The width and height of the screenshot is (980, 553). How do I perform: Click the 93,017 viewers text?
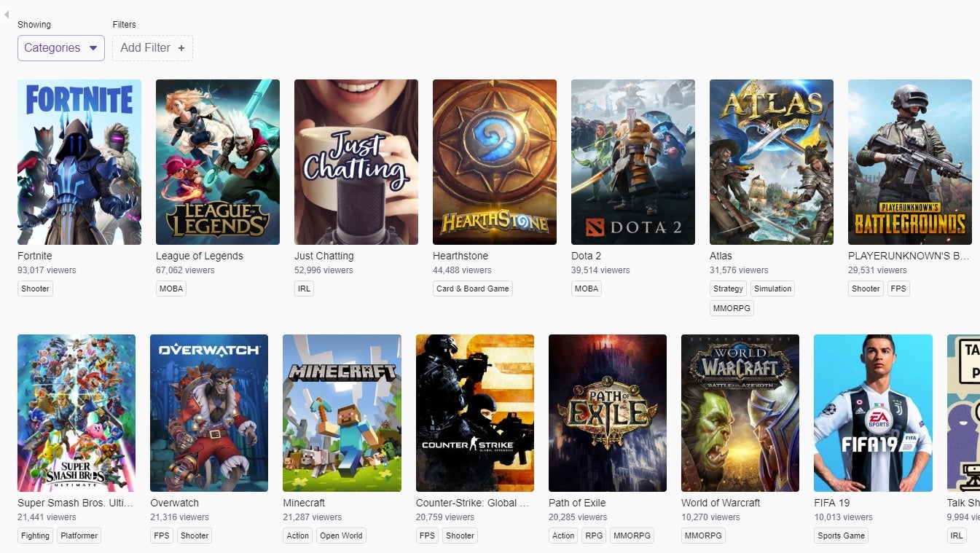[47, 270]
